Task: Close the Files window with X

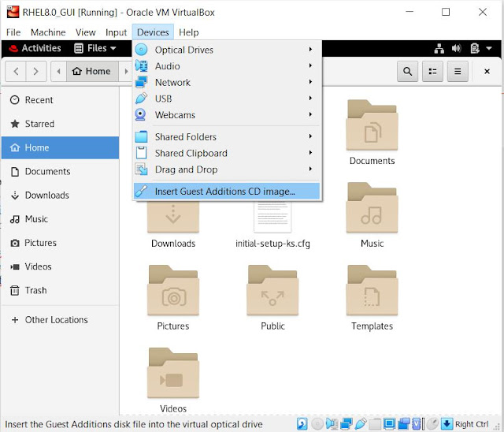Action: [x=487, y=71]
